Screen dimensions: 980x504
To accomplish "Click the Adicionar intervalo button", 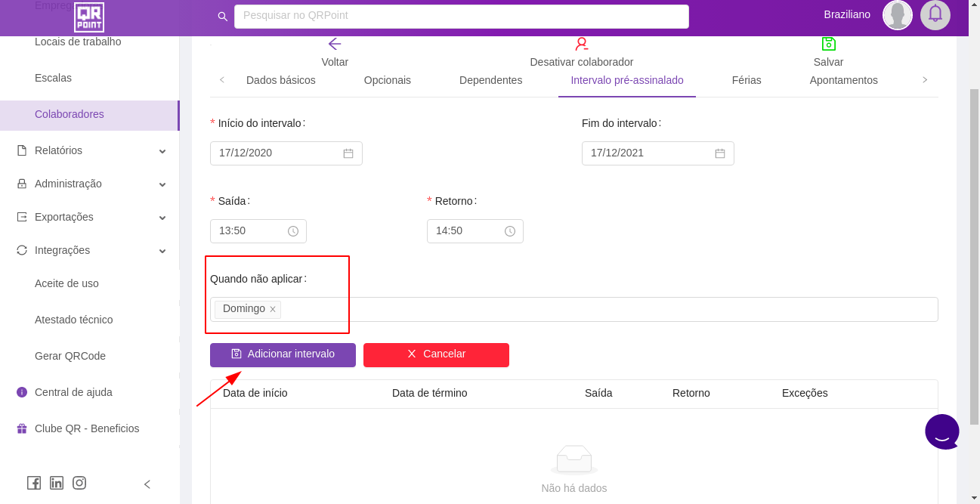I will pyautogui.click(x=283, y=354).
